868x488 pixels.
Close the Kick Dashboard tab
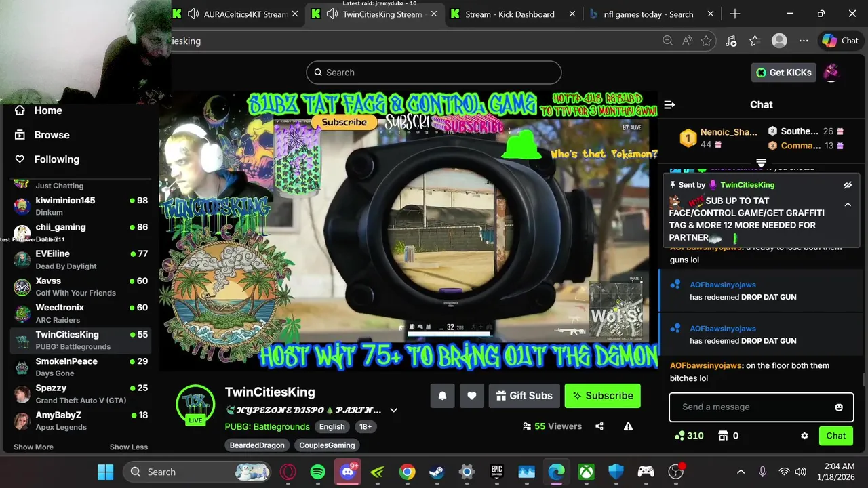572,14
